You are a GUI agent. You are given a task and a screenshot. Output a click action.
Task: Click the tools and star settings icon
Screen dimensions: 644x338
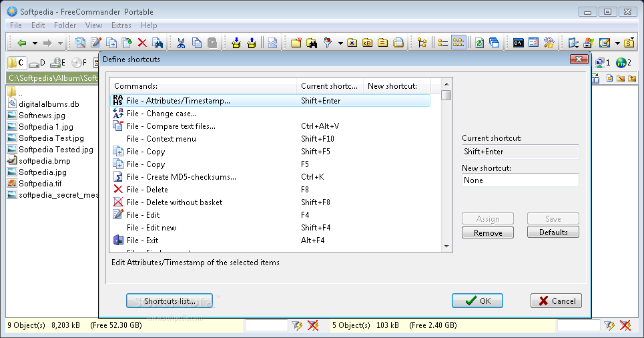click(549, 43)
